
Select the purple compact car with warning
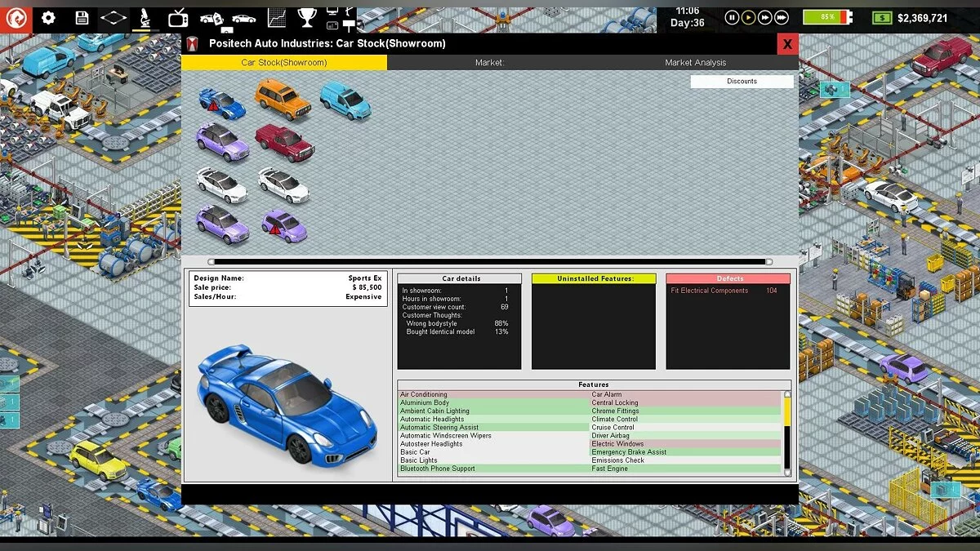[284, 225]
